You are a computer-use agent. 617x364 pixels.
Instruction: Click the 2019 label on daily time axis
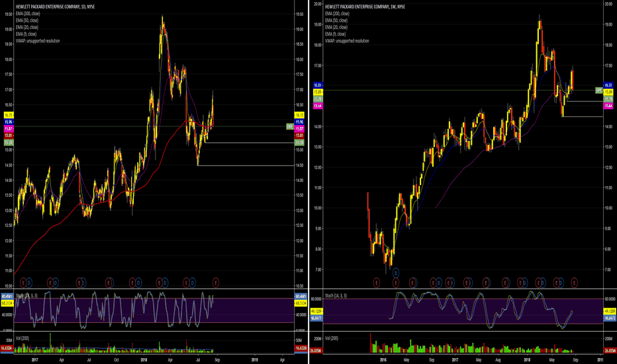click(x=255, y=359)
